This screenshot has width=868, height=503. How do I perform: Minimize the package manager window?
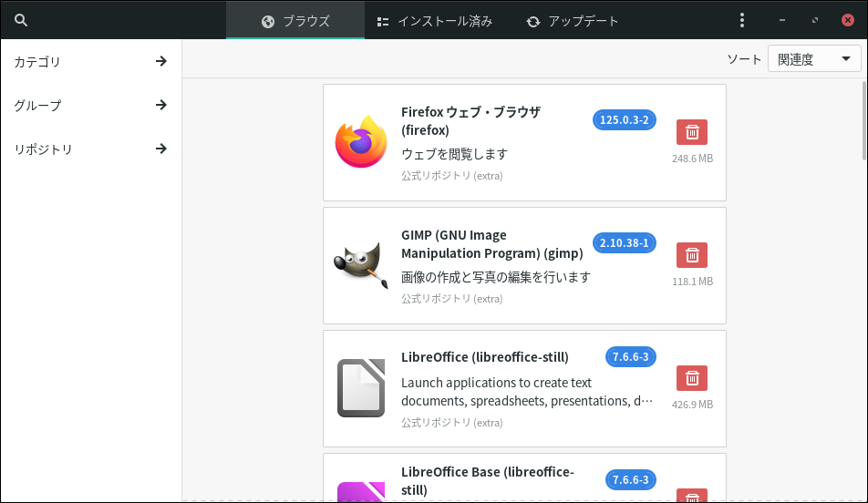(x=781, y=20)
